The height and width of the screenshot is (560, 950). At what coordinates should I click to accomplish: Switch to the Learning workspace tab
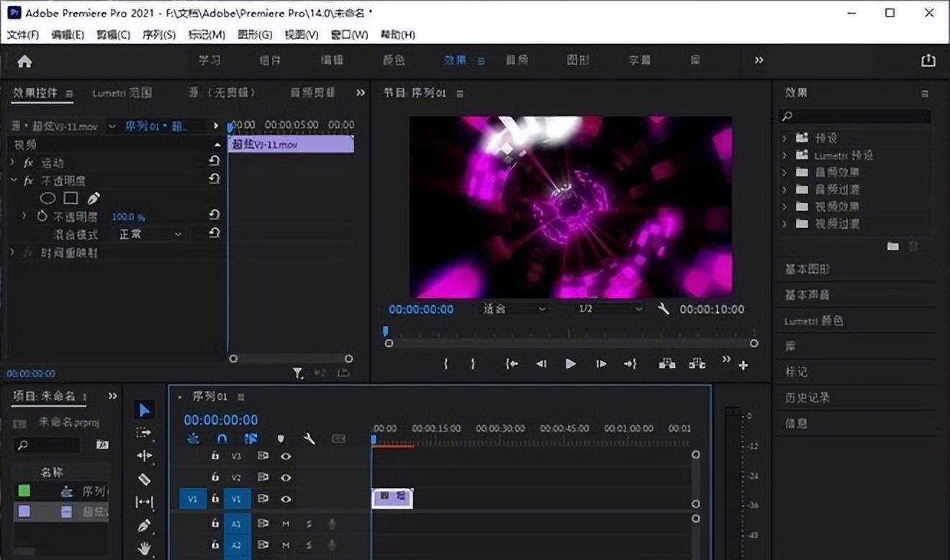(209, 60)
